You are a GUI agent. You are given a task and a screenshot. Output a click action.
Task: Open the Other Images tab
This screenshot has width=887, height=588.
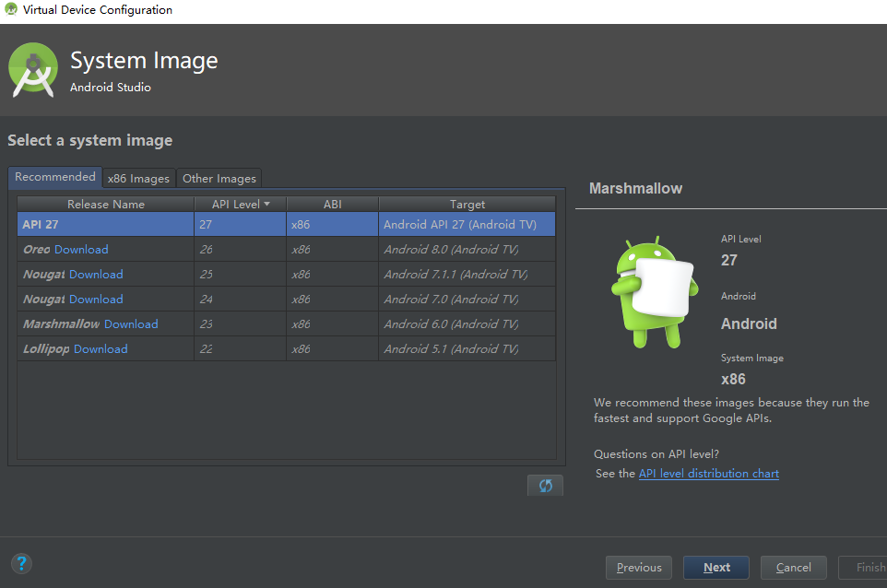coord(219,179)
